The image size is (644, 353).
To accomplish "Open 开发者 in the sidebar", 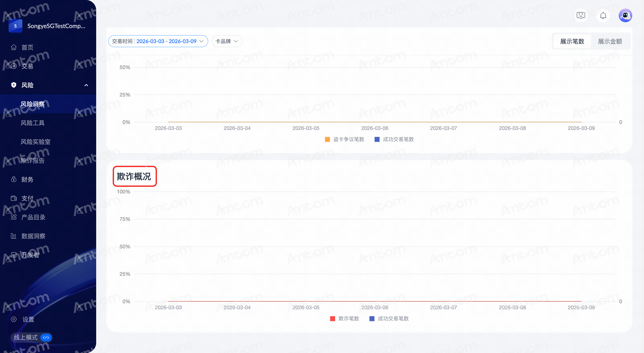I will pos(30,255).
